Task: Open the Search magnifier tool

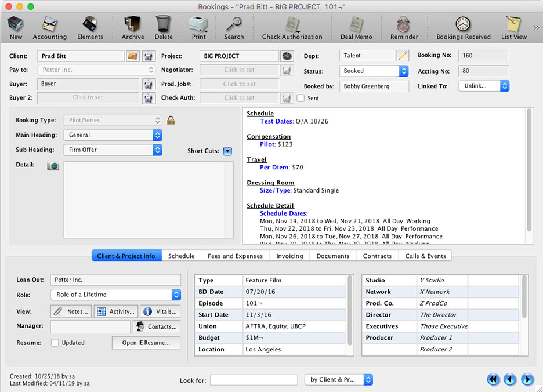Action: click(x=234, y=28)
